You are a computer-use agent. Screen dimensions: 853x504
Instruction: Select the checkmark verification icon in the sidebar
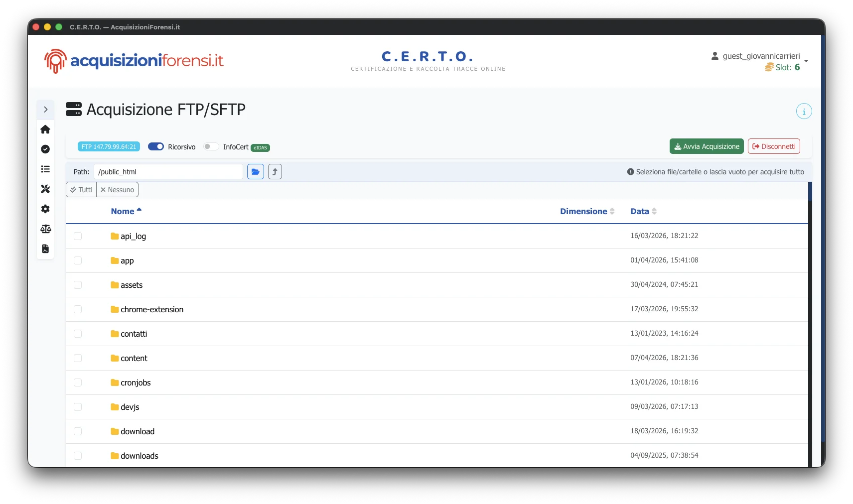[45, 149]
